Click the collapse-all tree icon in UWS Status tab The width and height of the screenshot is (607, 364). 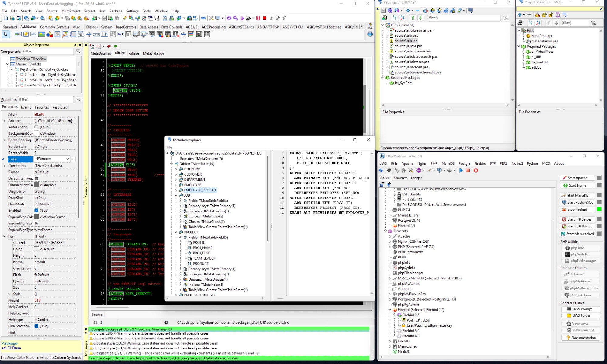(388, 184)
